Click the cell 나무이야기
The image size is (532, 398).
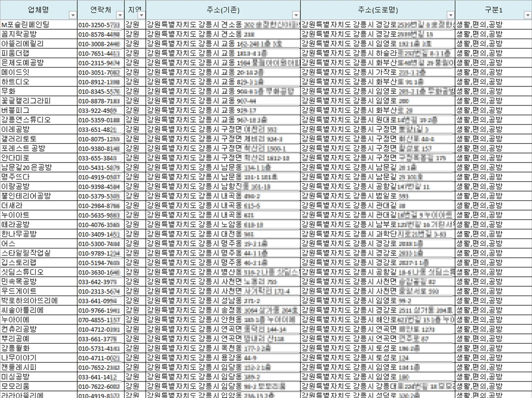pos(39,357)
